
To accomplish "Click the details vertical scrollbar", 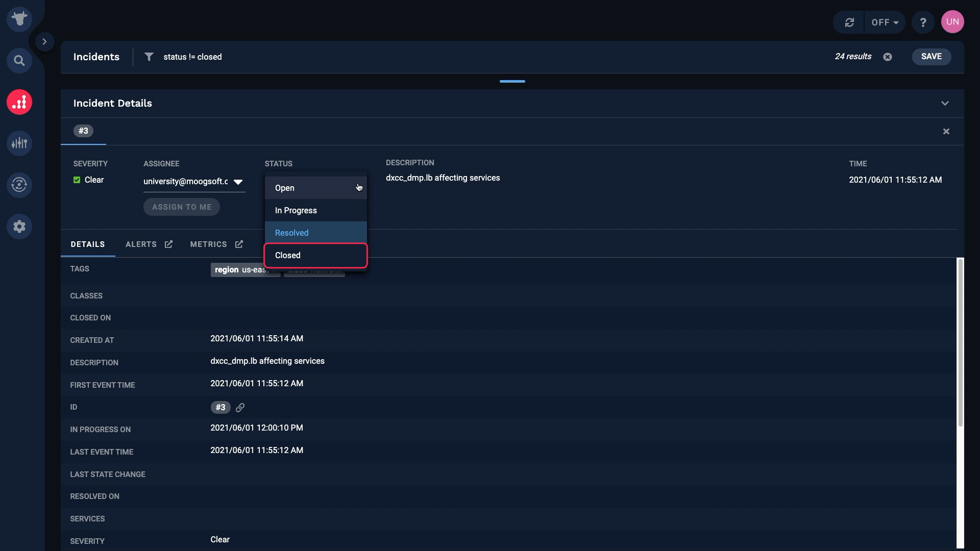I will (960, 342).
